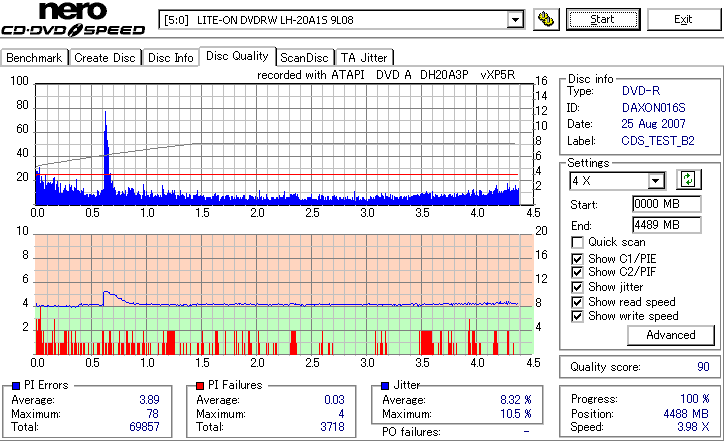724x441 pixels.
Task: Switch to the Benchmark tab
Action: tap(34, 58)
